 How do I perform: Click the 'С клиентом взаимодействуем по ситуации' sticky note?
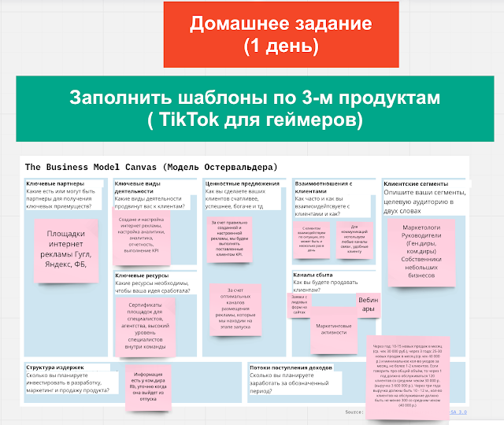tap(312, 240)
